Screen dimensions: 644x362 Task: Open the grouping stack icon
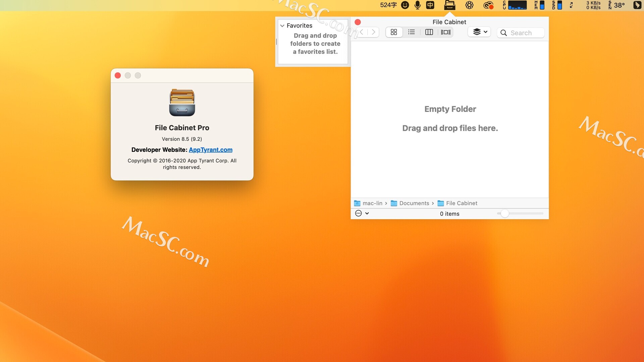(x=477, y=32)
